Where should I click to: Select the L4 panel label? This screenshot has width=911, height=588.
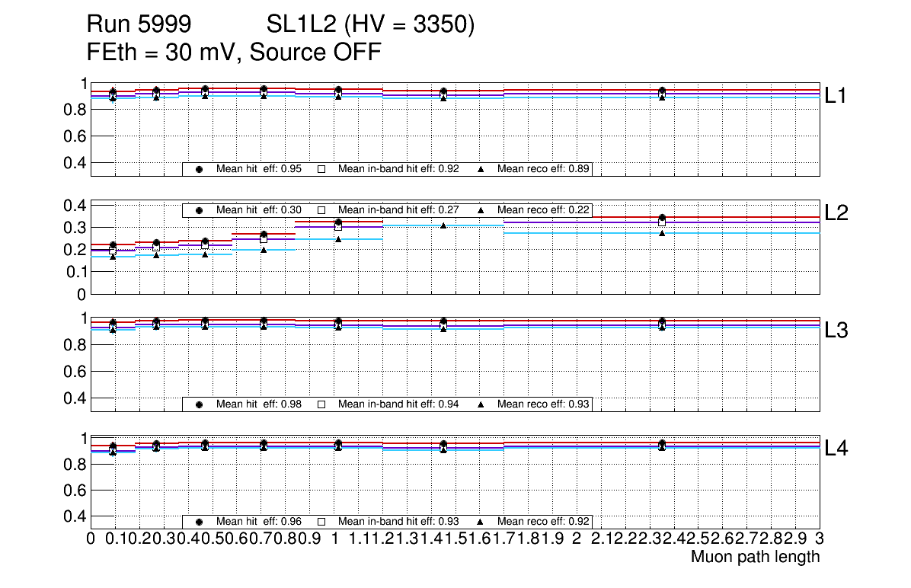pyautogui.click(x=836, y=449)
